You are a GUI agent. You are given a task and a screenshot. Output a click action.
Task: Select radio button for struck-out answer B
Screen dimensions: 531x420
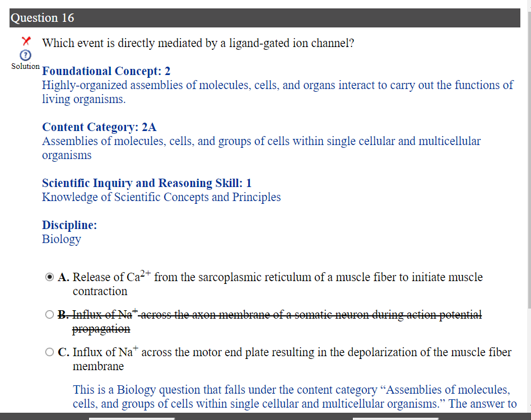pos(49,315)
